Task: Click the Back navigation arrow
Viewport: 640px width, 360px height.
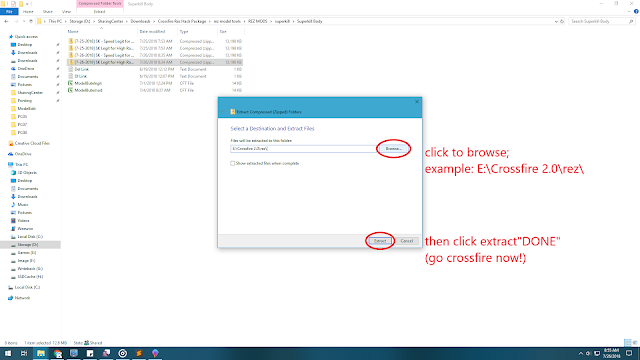Action: [6, 21]
